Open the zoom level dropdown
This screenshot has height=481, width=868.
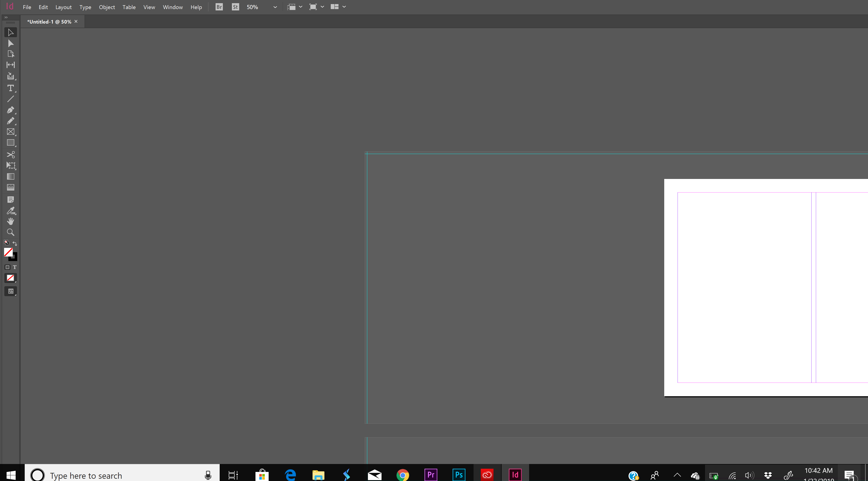point(275,7)
